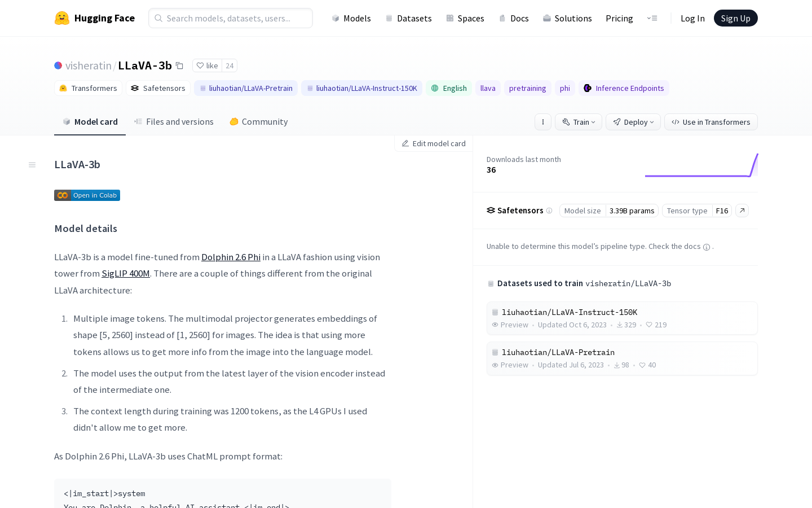Open Docs in the navbar
Viewport: 812px width, 508px height.
pyautogui.click(x=514, y=18)
